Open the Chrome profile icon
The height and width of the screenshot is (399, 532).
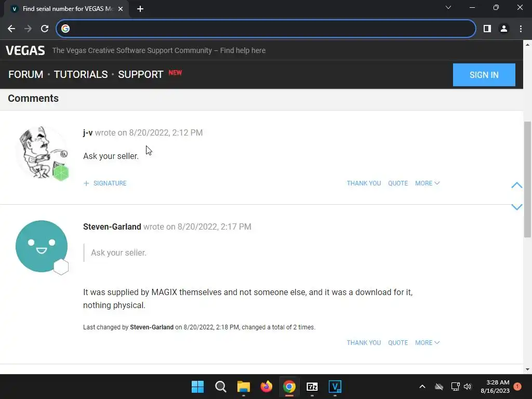[x=504, y=29]
